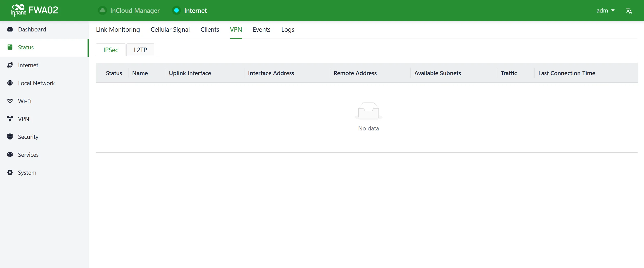Navigate to Security in sidebar

[44, 137]
